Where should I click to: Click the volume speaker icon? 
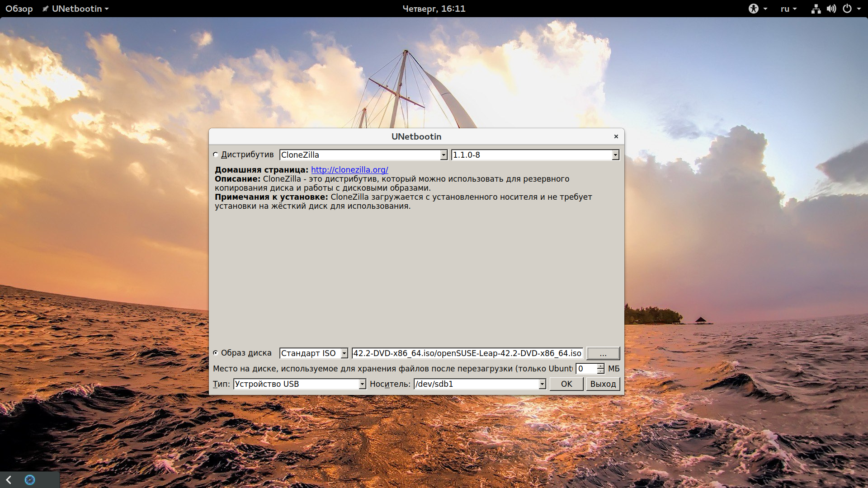(x=831, y=9)
